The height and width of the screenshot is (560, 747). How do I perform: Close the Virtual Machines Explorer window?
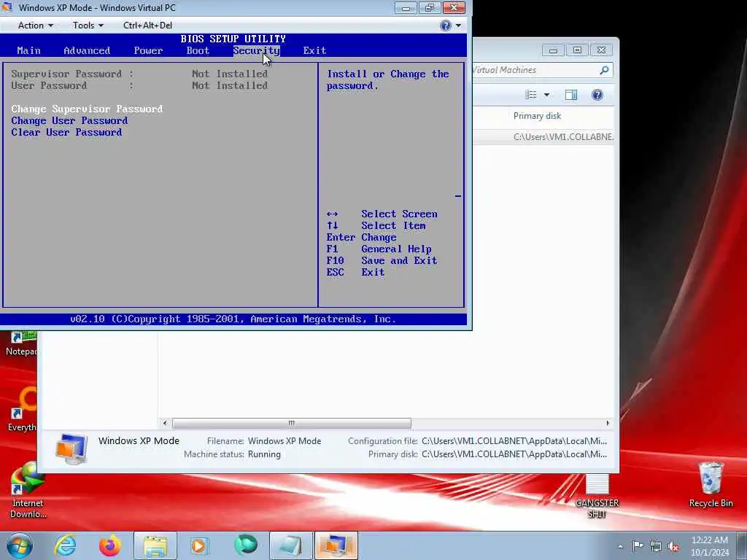(601, 50)
